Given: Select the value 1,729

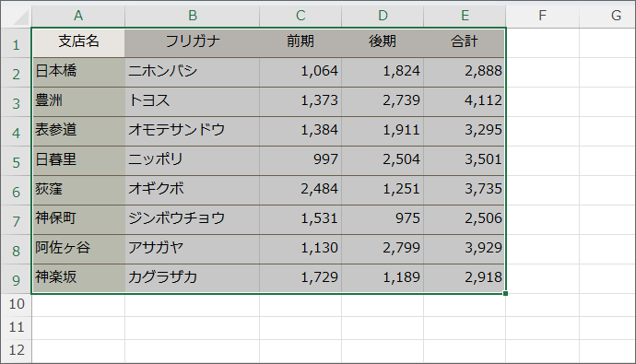Looking at the screenshot, I should 300,279.
